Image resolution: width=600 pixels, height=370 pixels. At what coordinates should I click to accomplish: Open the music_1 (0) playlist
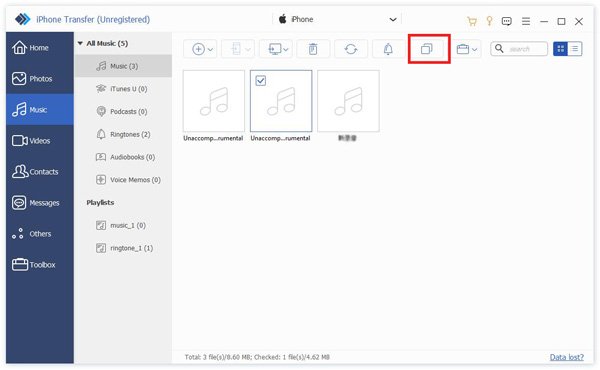pyautogui.click(x=123, y=225)
